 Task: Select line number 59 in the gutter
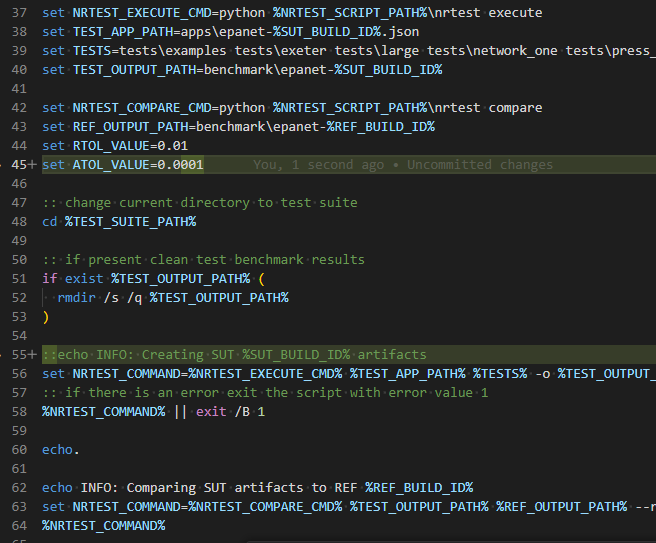click(x=19, y=431)
